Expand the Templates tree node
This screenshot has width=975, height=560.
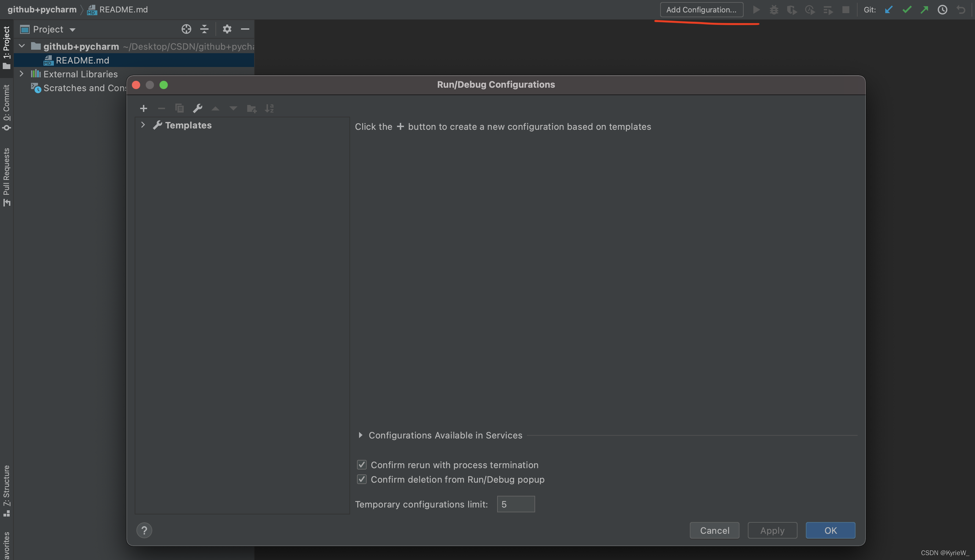click(x=143, y=125)
